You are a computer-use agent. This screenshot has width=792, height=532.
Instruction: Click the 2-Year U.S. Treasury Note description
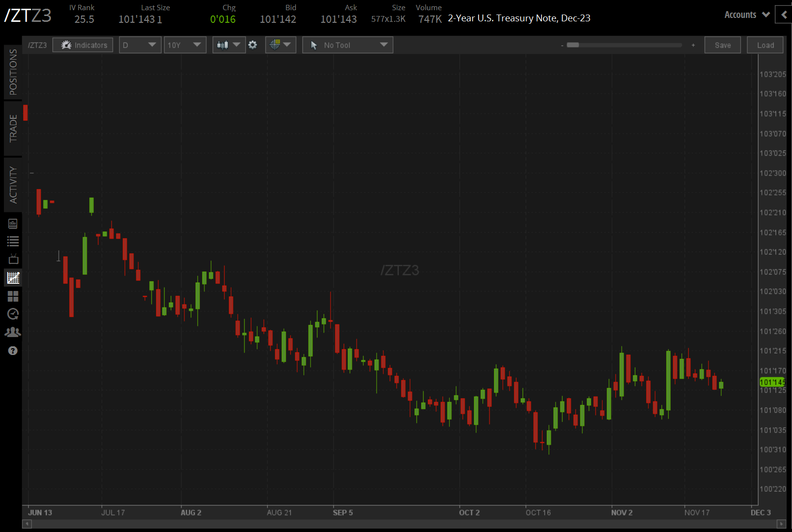(519, 18)
